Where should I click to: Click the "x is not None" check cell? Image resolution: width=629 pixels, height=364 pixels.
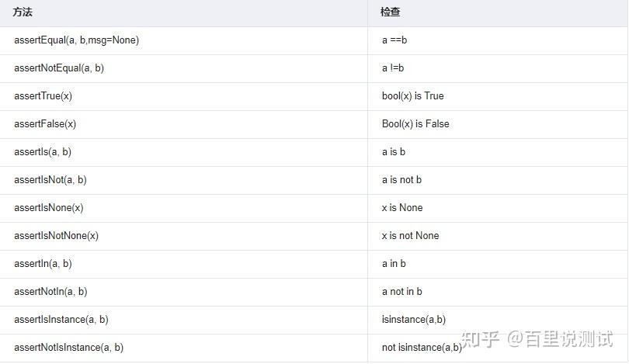tap(410, 235)
